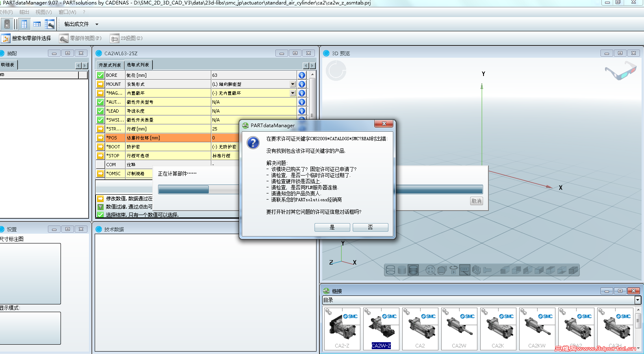Click the wireframe cylinder display icon
Screen dimensions: 644x354
(390, 270)
